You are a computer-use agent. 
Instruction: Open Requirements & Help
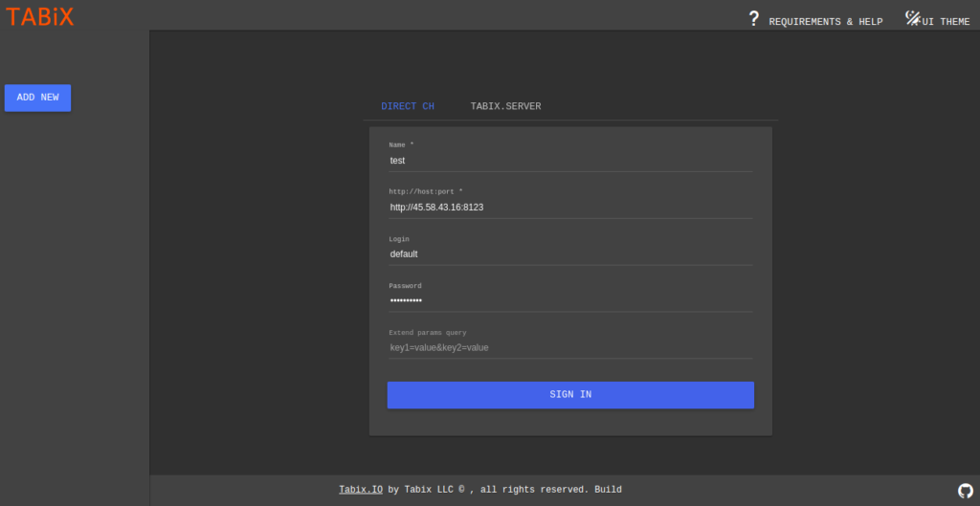click(826, 22)
